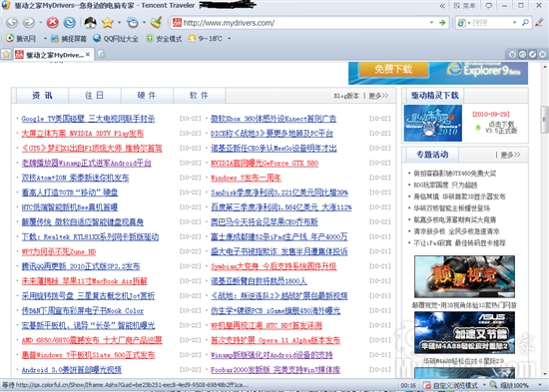The height and width of the screenshot is (392, 549).
Task: Click third round button at tab bar right
Action: pos(533,54)
